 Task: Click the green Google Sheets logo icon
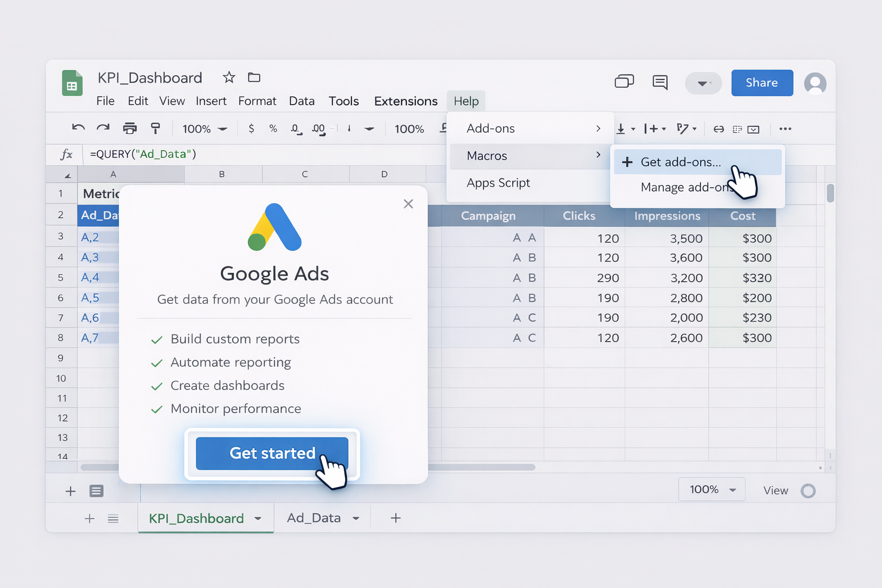pos(72,83)
